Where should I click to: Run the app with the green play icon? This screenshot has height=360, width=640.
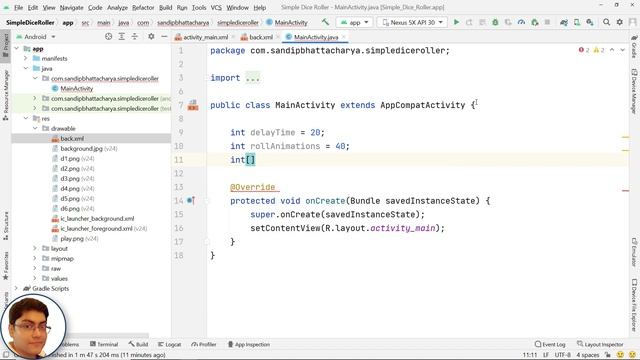456,22
